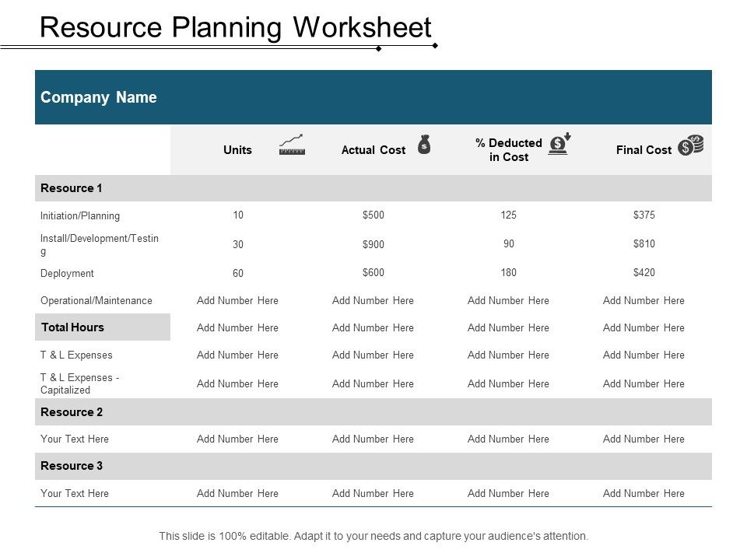Click Your Text Here under Resource 3
Screen dimensions: 747x560
75,493
